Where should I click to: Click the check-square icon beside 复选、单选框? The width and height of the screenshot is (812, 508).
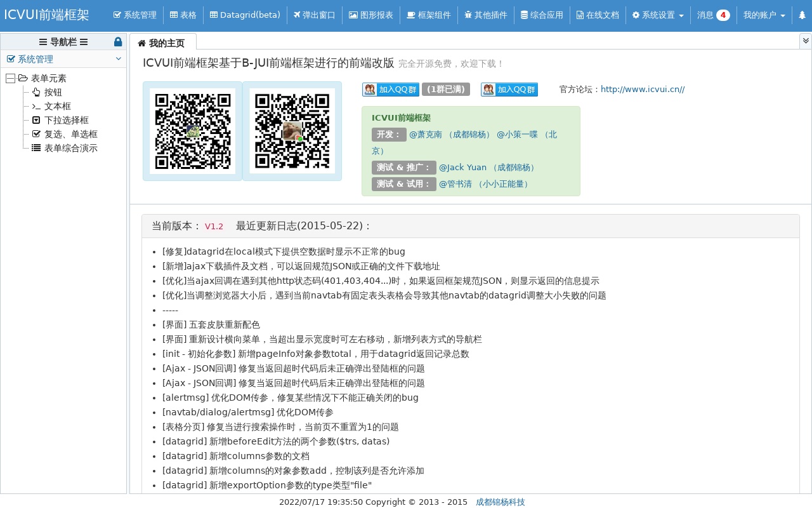tap(36, 134)
